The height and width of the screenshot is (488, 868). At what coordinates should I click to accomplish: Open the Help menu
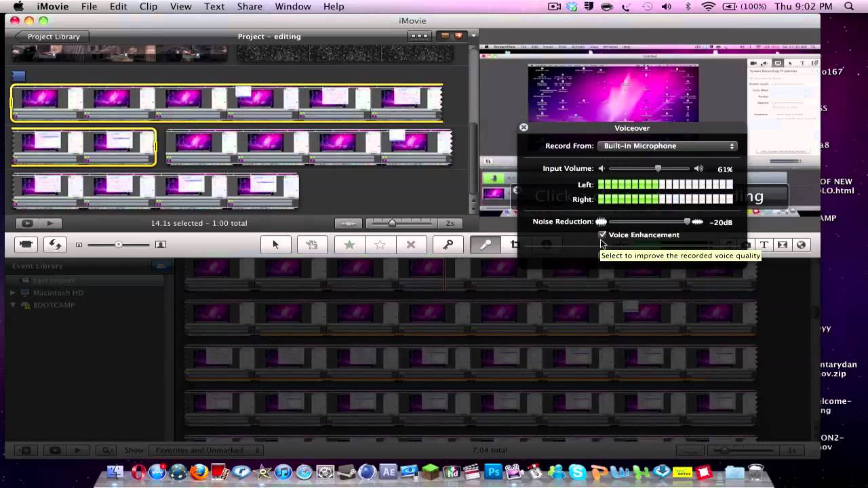pos(334,6)
